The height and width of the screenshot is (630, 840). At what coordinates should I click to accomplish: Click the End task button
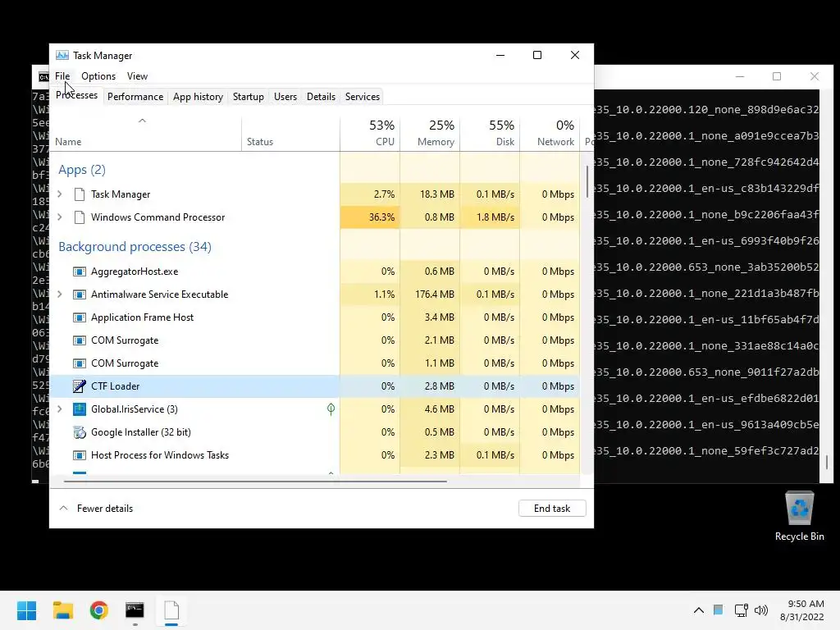pos(552,509)
